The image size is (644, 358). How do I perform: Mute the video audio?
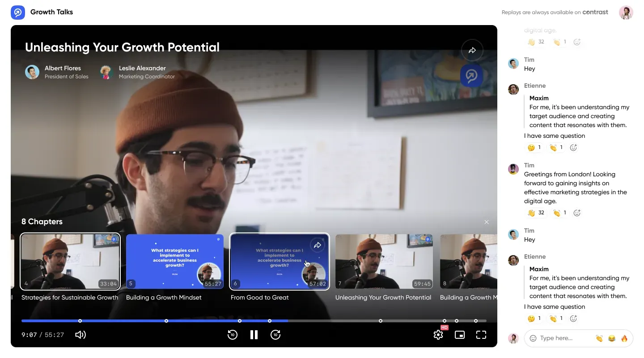(x=80, y=334)
